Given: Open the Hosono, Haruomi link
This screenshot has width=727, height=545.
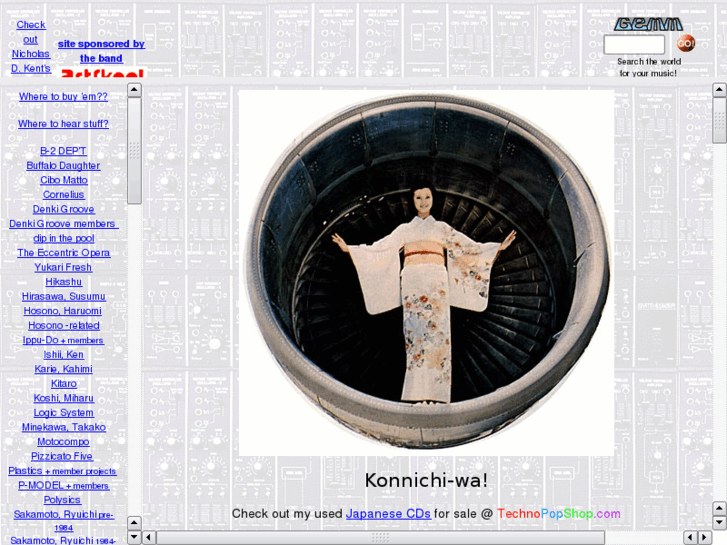Looking at the screenshot, I should point(63,311).
